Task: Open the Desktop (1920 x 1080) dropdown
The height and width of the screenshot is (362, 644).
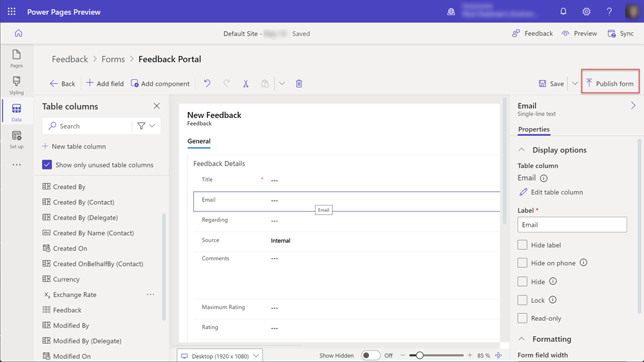Action: click(220, 356)
